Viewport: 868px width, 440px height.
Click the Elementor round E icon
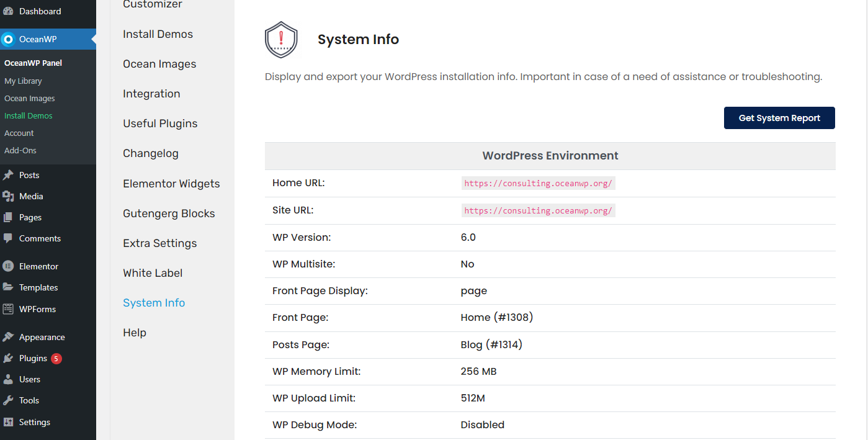(x=8, y=266)
